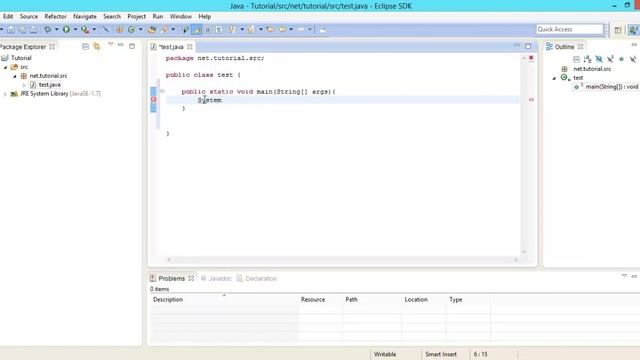Viewport: 640px width, 360px height.
Task: Click the Print icon in the toolbar
Action: pyautogui.click(x=34, y=29)
